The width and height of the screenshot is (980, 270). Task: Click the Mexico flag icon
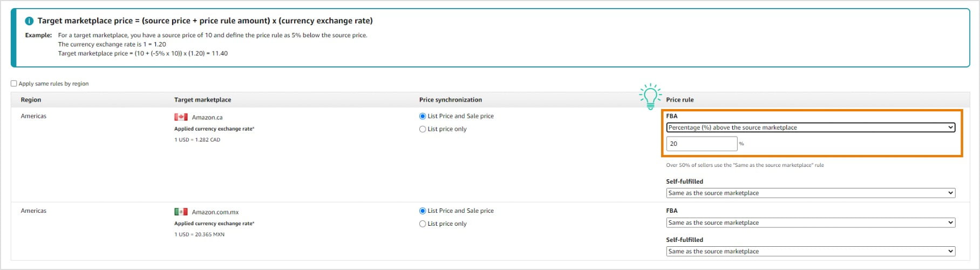point(181,212)
